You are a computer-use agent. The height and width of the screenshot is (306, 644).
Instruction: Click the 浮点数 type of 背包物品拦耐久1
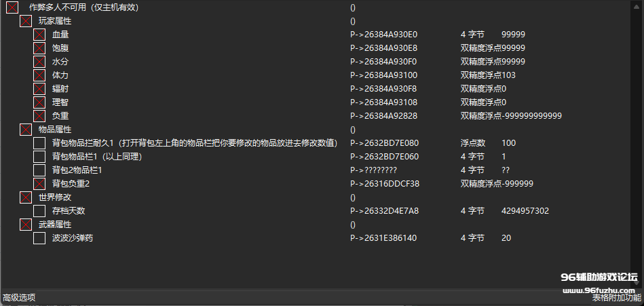[472, 143]
